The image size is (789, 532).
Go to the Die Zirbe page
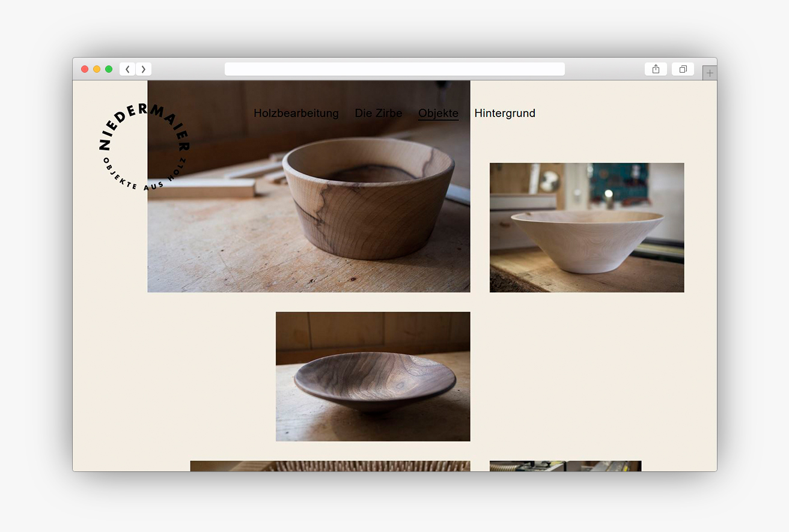tap(378, 113)
